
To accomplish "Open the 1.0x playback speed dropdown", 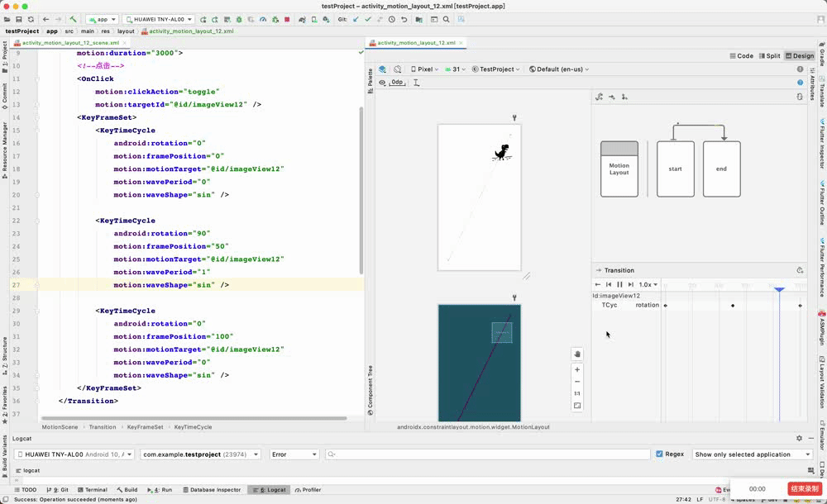I will 648,285.
